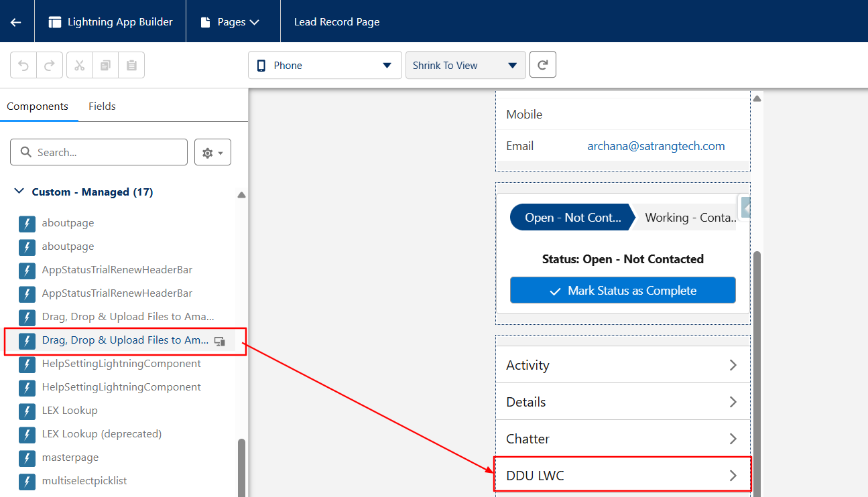Collapse the Custom - Managed section
This screenshot has height=497, width=868.
click(x=19, y=192)
